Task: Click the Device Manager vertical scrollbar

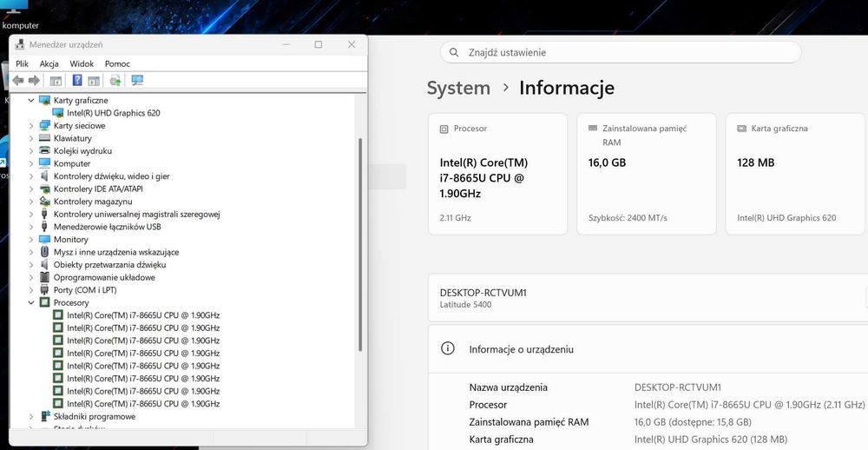Action: pyautogui.click(x=360, y=244)
